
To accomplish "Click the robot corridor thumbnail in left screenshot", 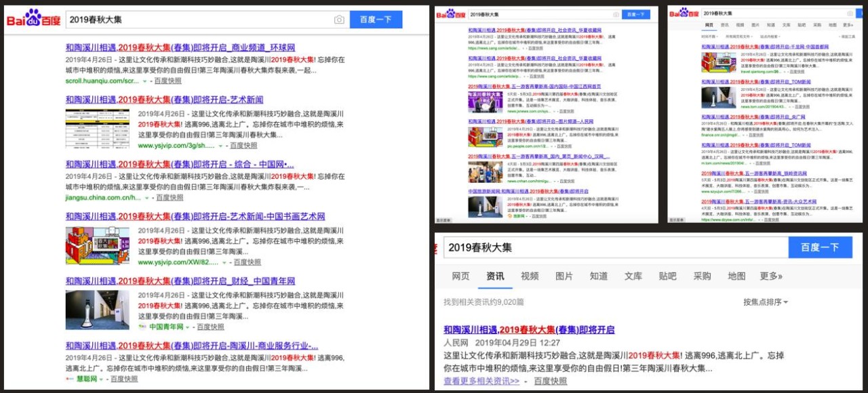I will (x=98, y=310).
